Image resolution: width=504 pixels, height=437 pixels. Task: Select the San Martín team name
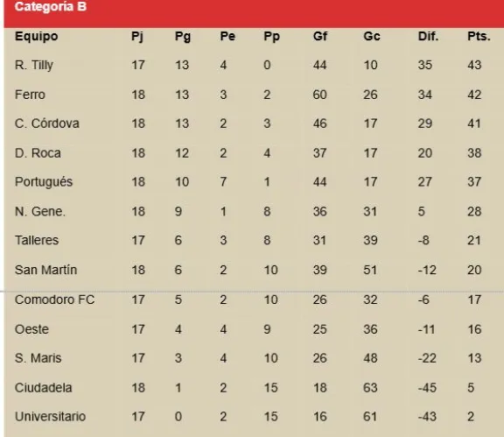tap(45, 270)
